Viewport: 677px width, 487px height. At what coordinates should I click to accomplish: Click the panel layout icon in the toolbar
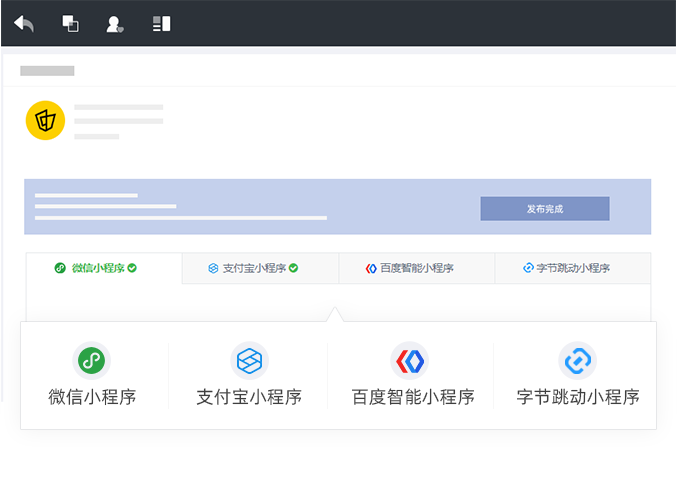click(161, 23)
